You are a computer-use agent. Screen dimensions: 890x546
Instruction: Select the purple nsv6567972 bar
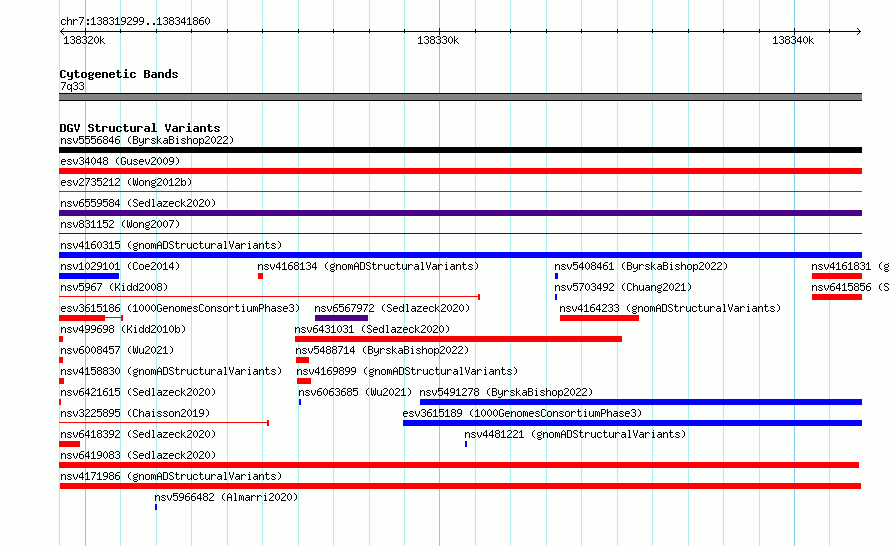342,318
